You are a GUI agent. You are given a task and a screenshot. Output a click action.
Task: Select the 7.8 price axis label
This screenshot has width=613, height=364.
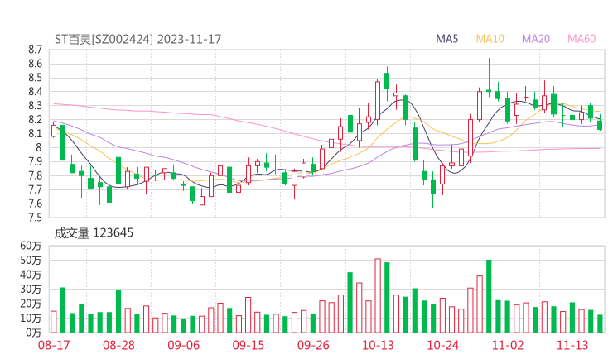35,175
